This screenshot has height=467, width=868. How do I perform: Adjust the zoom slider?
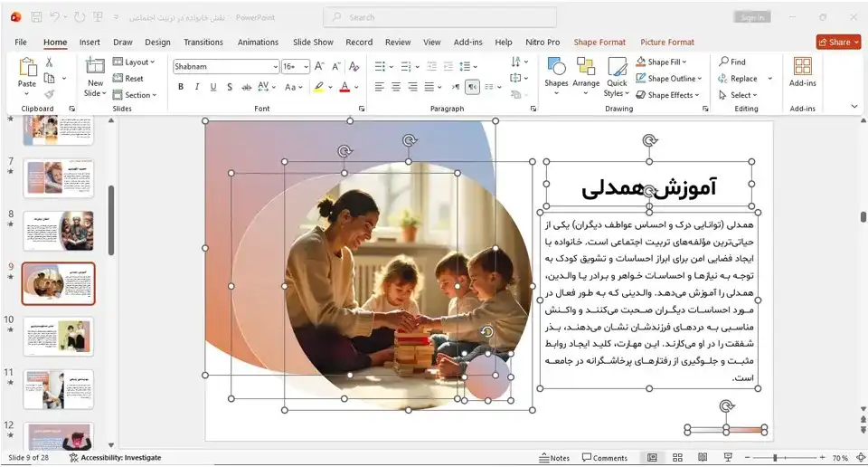(775, 458)
